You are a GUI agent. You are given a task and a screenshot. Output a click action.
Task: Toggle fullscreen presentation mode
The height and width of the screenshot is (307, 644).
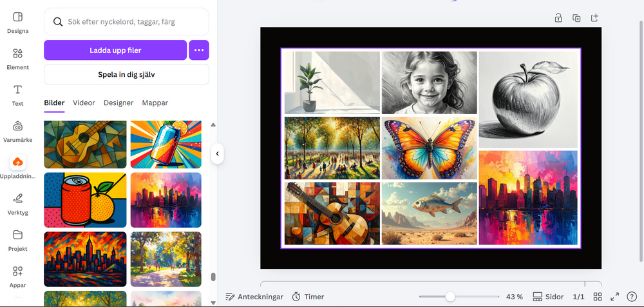(614, 297)
